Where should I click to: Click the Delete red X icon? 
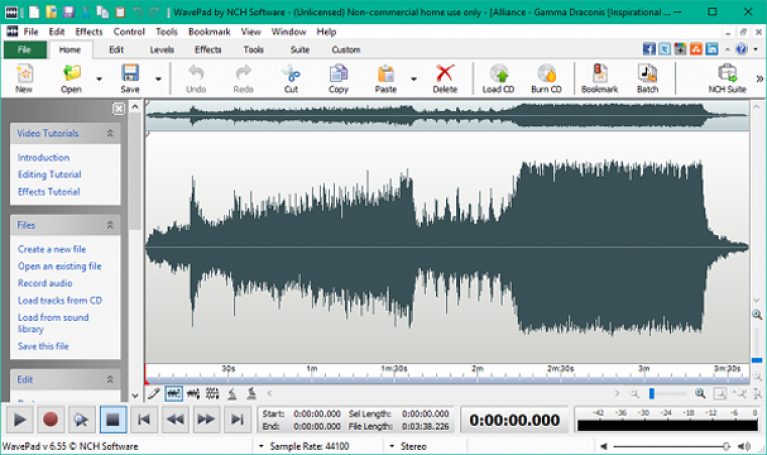tap(445, 73)
